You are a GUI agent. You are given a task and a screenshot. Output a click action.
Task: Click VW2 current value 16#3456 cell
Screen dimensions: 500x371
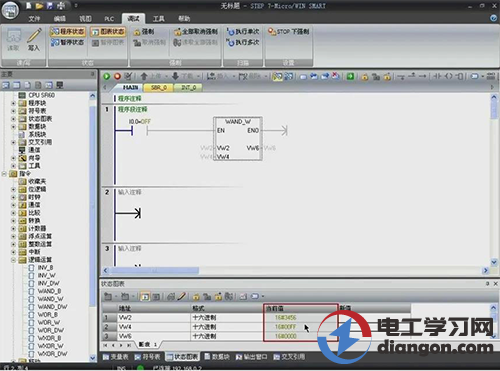(300, 317)
